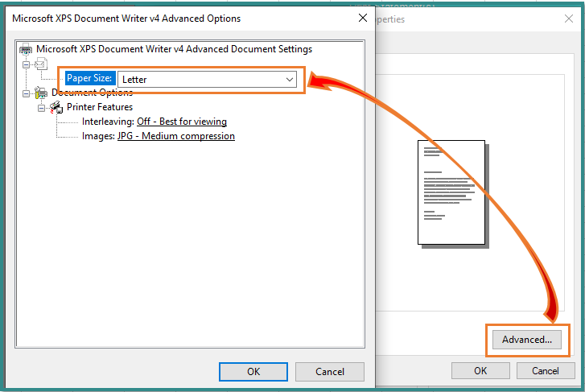The width and height of the screenshot is (585, 392).
Task: Click Images JPG - Medium compression
Action: point(175,136)
